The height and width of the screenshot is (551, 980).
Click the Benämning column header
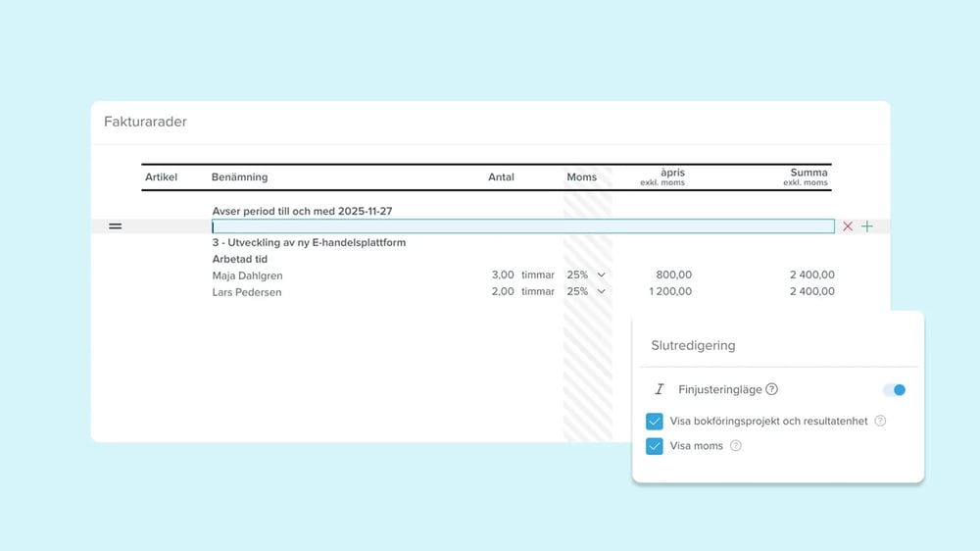pos(239,177)
